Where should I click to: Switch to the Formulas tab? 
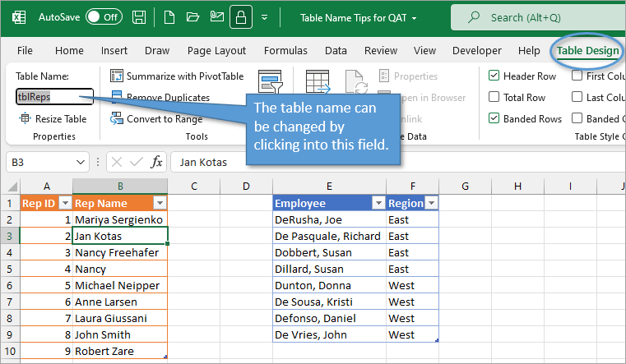point(285,50)
